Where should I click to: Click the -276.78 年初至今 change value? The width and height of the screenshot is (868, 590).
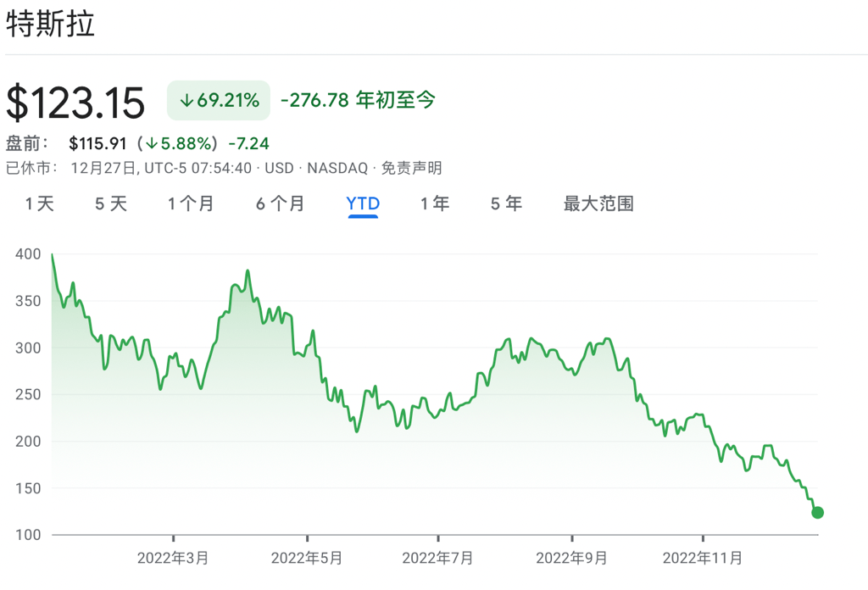coord(356,100)
